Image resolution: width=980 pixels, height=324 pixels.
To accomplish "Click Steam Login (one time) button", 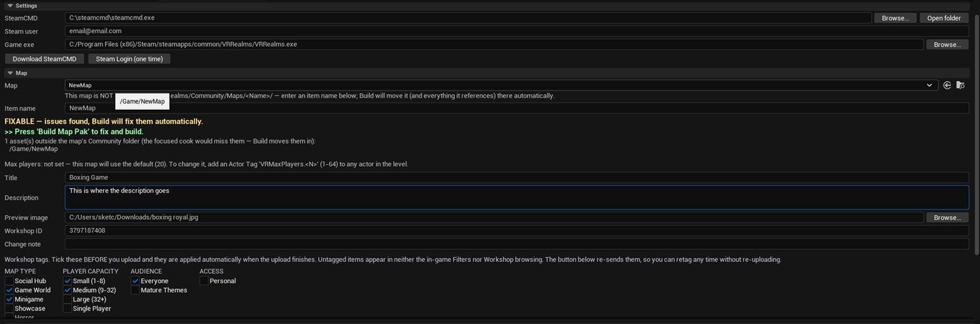I will (129, 59).
